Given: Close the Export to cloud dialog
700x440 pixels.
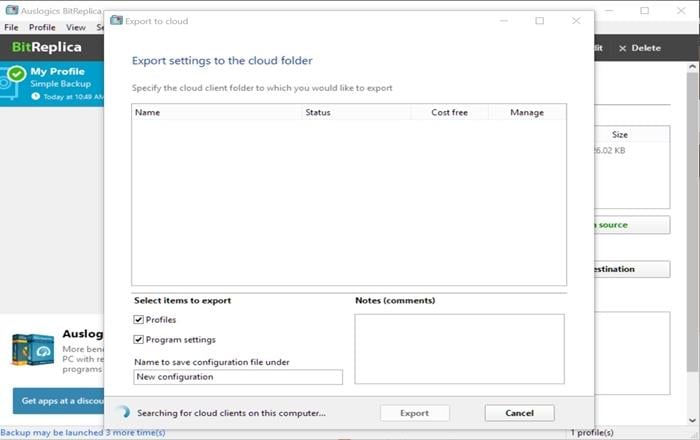Looking at the screenshot, I should (x=576, y=21).
